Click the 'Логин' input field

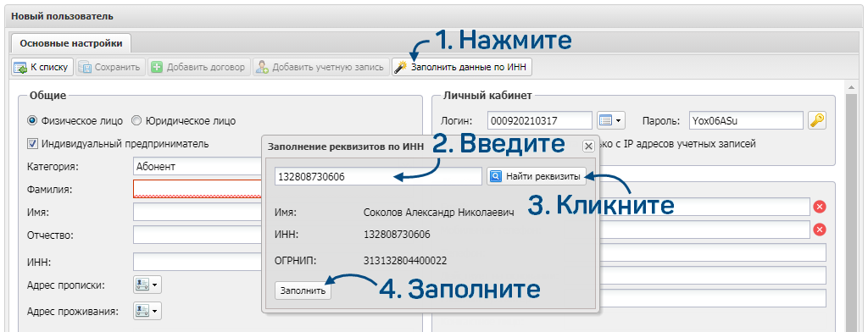(540, 120)
